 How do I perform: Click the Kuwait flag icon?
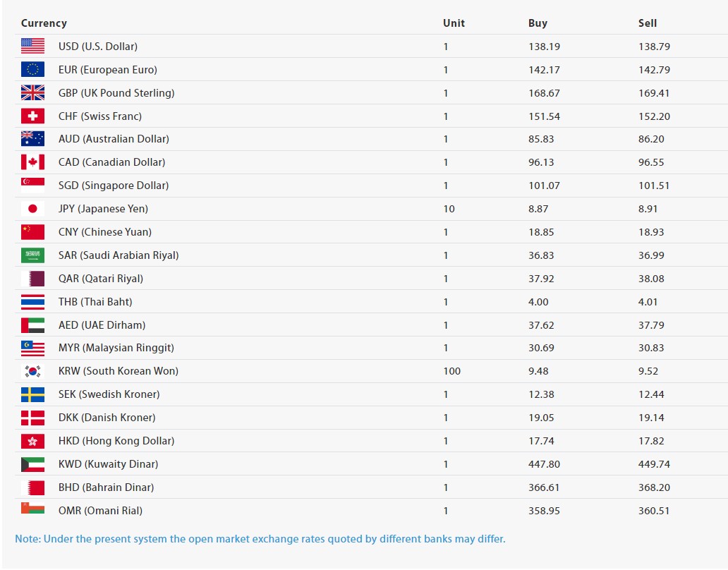click(32, 464)
